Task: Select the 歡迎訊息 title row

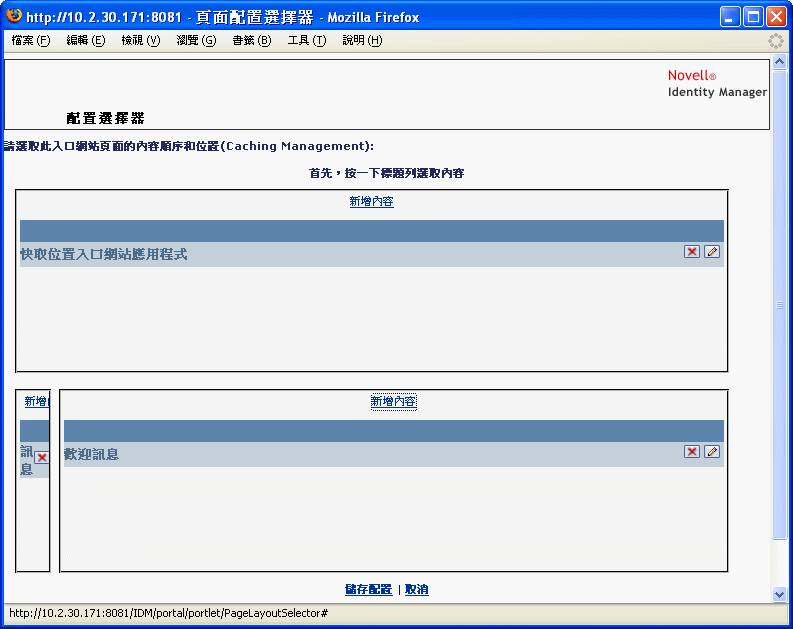Action: tap(393, 454)
